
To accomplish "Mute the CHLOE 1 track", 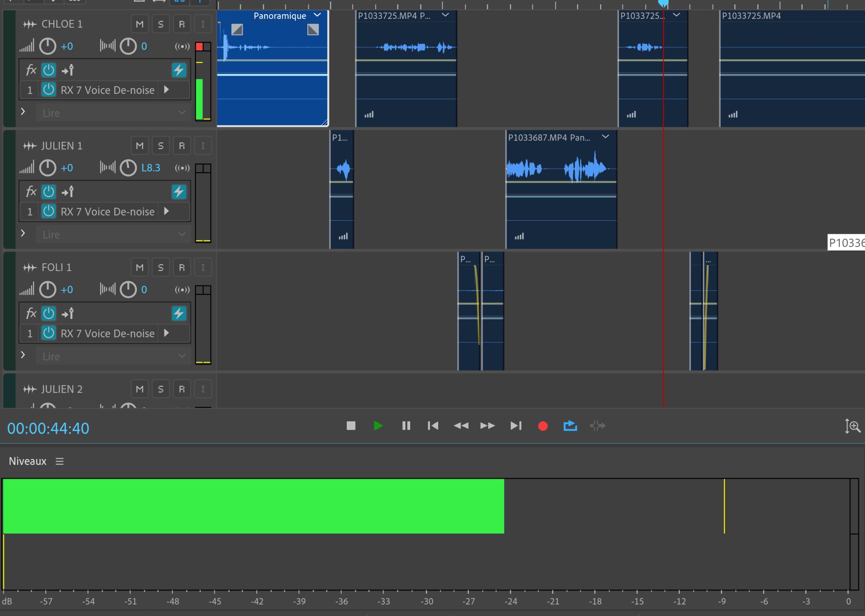I will (140, 24).
